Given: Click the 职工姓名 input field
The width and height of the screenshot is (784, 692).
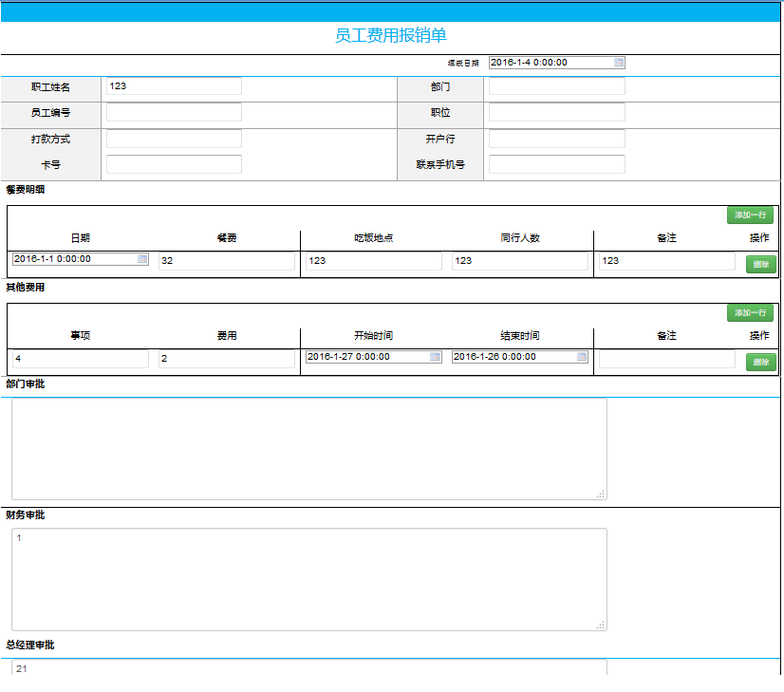Looking at the screenshot, I should (x=174, y=86).
